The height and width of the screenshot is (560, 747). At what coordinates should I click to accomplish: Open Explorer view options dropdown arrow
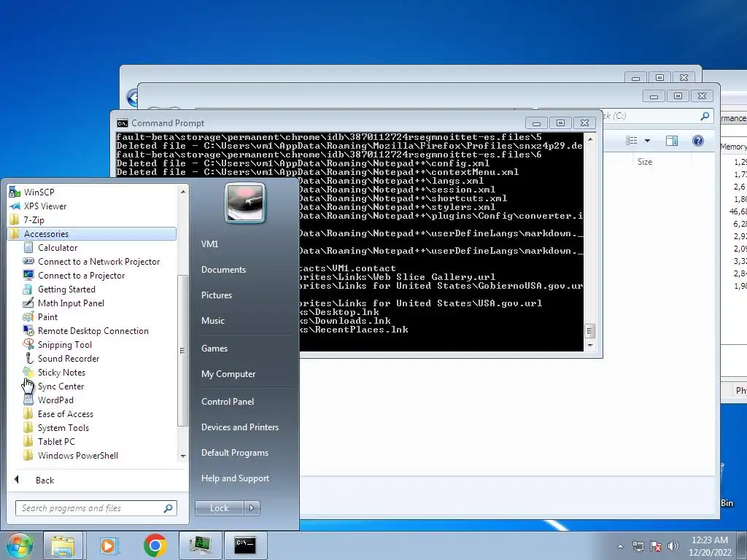coord(648,141)
